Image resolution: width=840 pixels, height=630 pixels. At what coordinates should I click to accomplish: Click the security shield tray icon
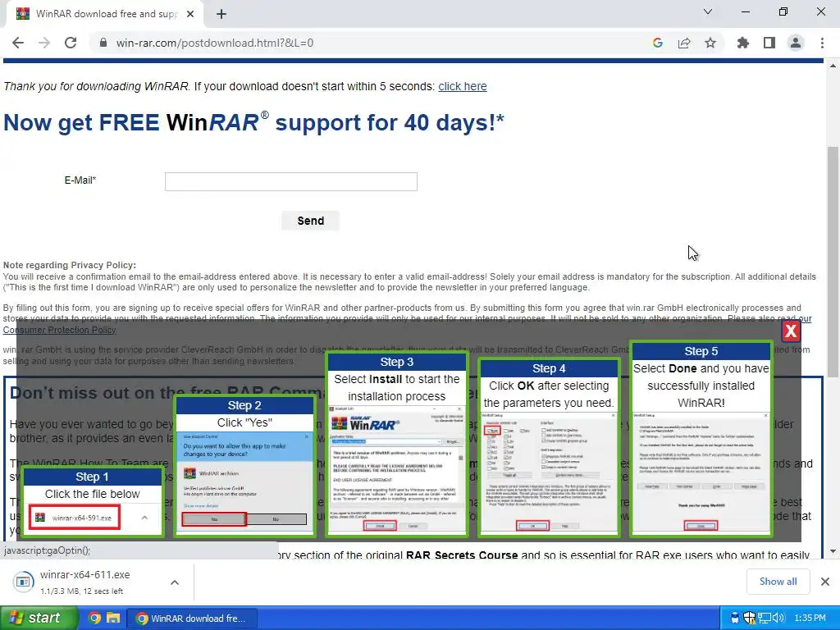point(750,619)
